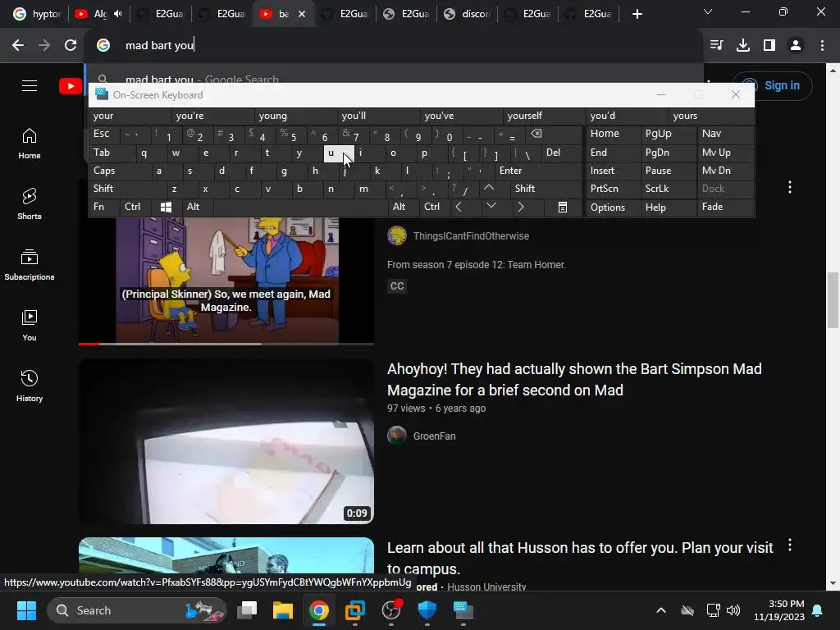Toggle Fade on On-Screen Keyboard

tap(725, 207)
